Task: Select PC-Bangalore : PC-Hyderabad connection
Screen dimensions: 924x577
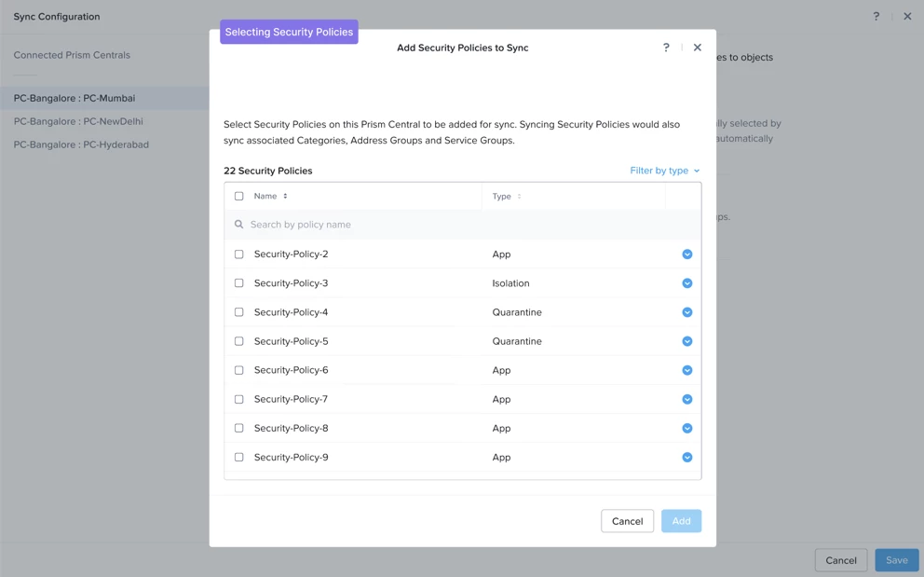Action: point(81,144)
